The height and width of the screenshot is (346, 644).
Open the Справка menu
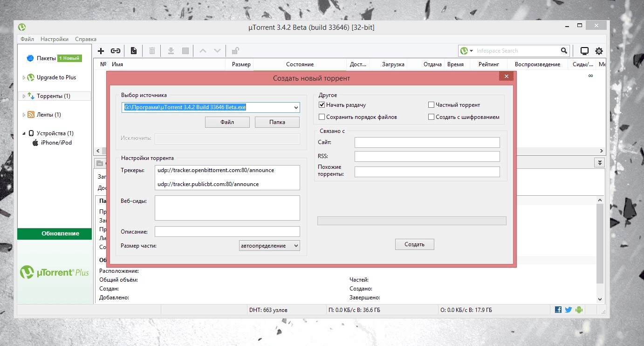click(85, 39)
